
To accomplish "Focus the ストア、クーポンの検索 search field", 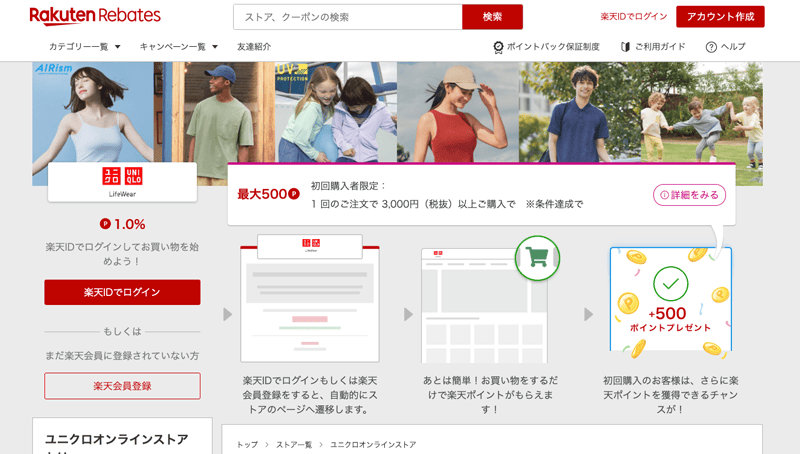I will click(x=348, y=17).
